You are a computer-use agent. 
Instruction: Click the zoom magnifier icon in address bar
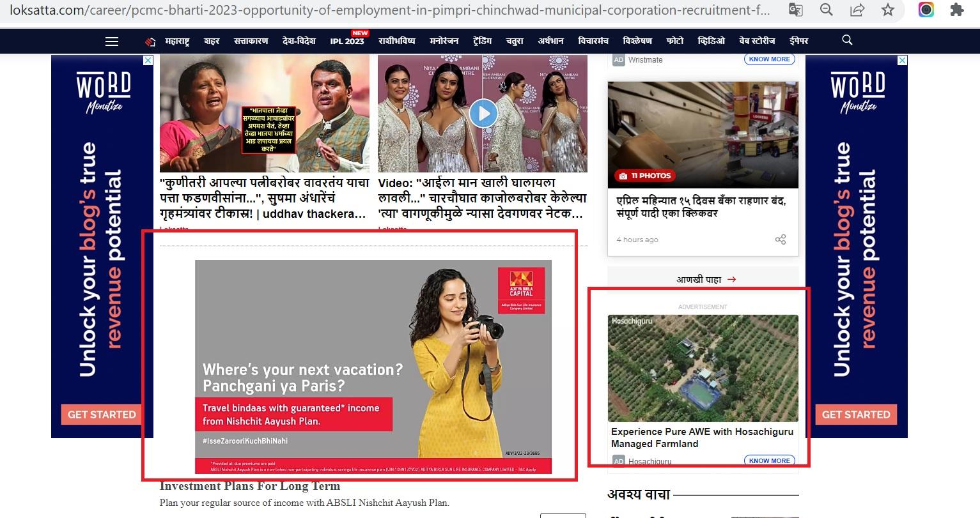coord(827,10)
